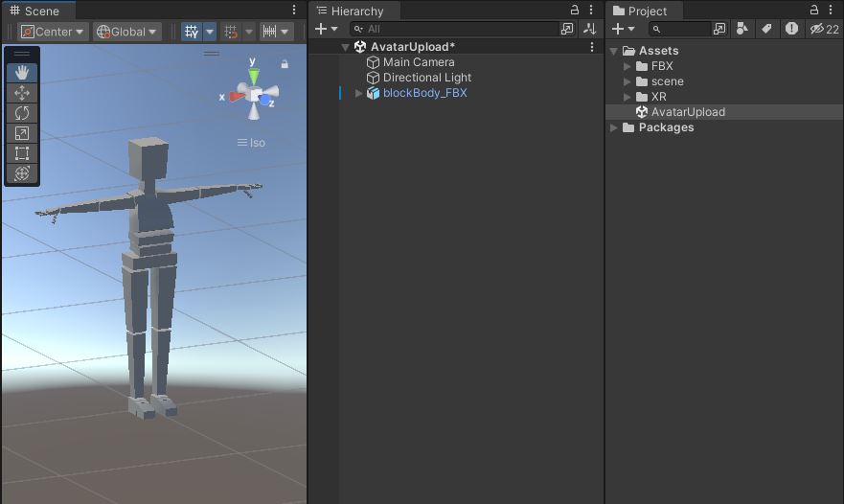The height and width of the screenshot is (504, 844).
Task: Toggle hidden packages visibility showing 22
Action: 824,30
